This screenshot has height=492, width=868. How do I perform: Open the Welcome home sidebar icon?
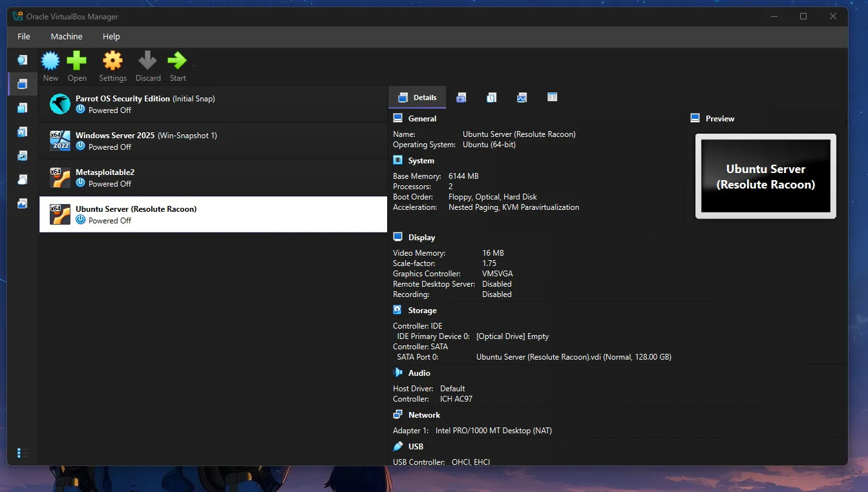point(23,60)
